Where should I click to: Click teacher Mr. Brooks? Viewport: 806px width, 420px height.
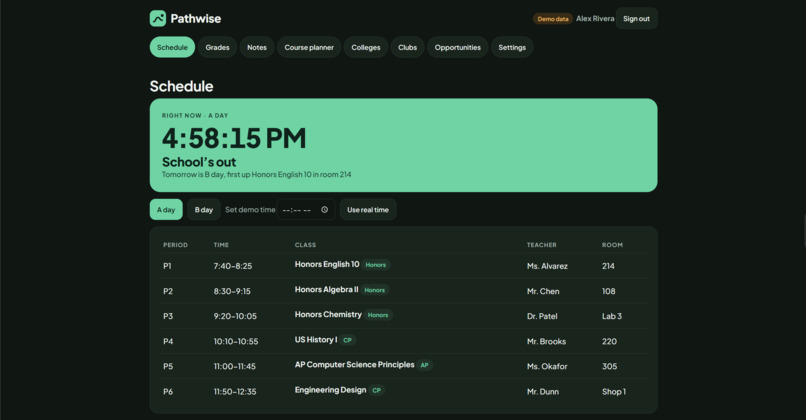pos(546,342)
